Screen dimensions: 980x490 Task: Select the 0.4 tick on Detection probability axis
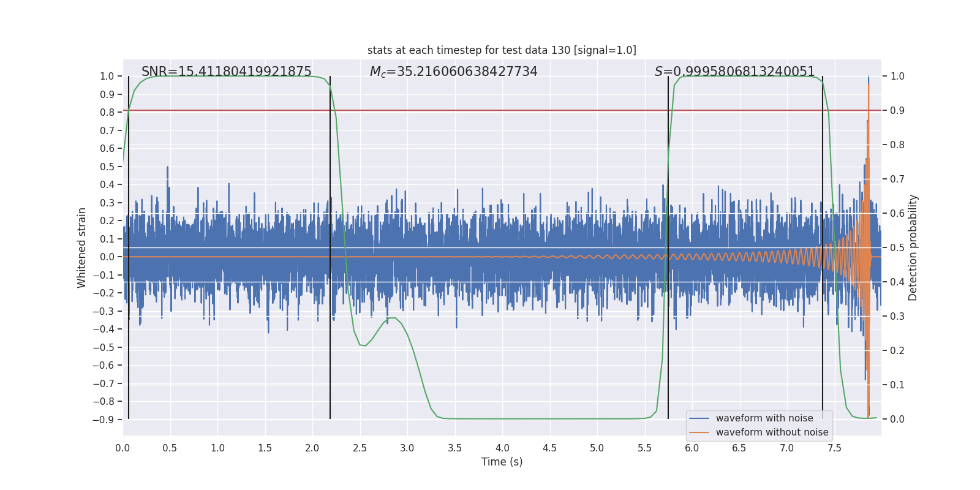click(x=897, y=282)
